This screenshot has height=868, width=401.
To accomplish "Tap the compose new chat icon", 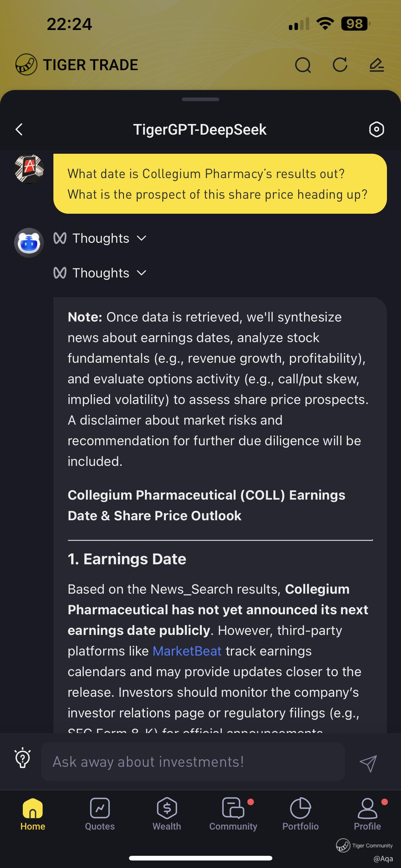I will [x=376, y=65].
